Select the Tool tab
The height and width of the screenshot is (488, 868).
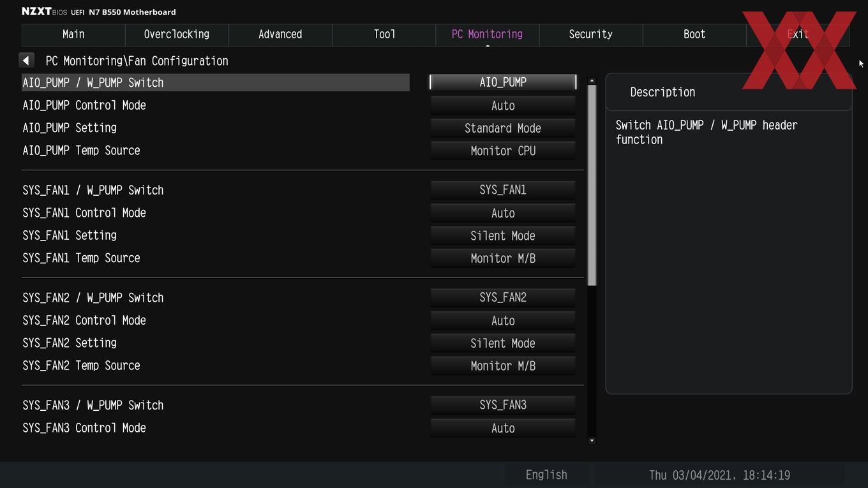point(384,34)
